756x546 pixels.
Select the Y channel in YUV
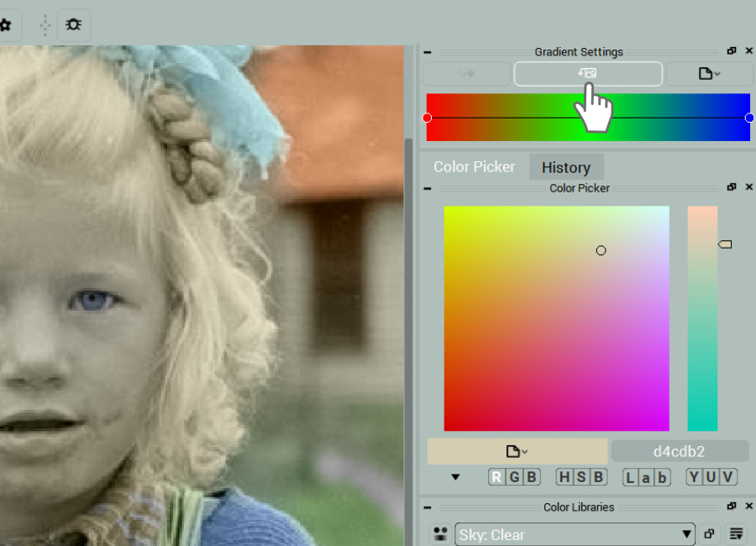tap(695, 477)
